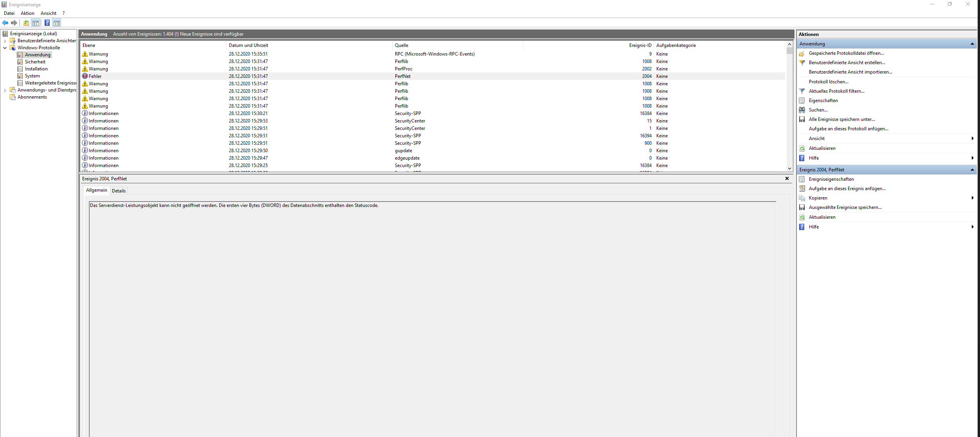This screenshot has width=980, height=437.
Task: Open the blue Help icon in toolbar
Action: point(47,23)
